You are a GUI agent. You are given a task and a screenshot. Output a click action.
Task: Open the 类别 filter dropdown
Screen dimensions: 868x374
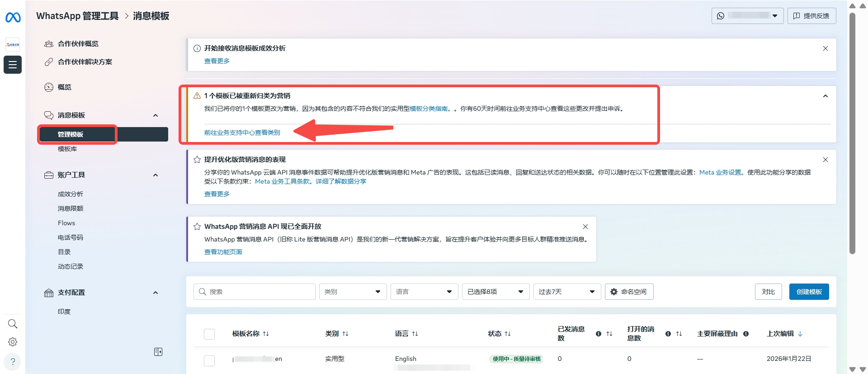tap(353, 292)
